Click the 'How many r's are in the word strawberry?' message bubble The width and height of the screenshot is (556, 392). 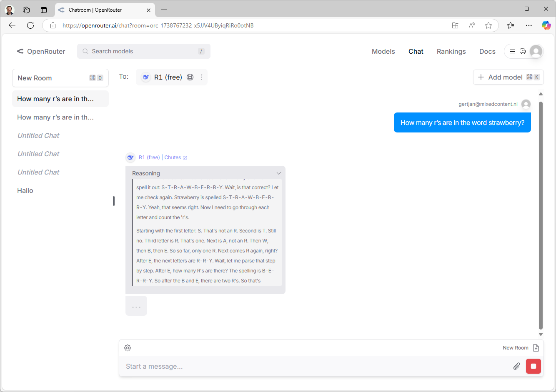(462, 122)
